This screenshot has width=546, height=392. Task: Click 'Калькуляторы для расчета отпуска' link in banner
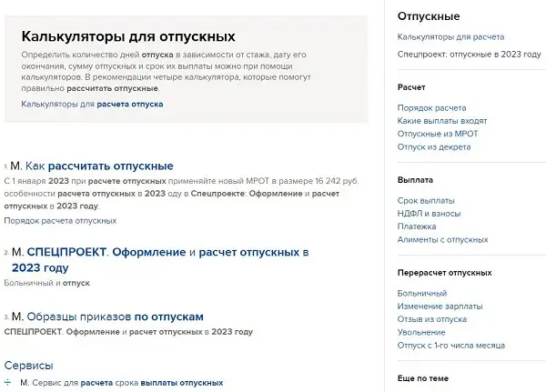(x=92, y=105)
